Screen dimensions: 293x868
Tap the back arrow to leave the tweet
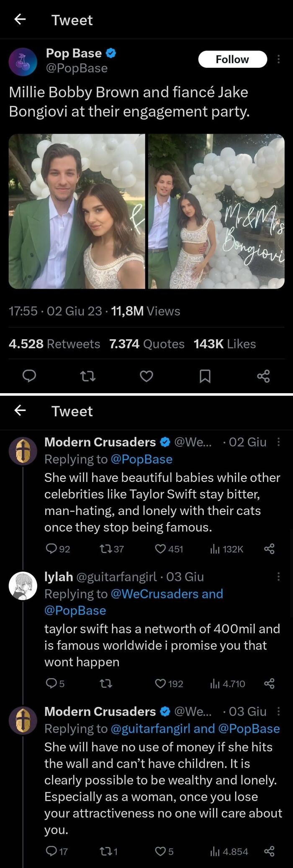[x=20, y=20]
